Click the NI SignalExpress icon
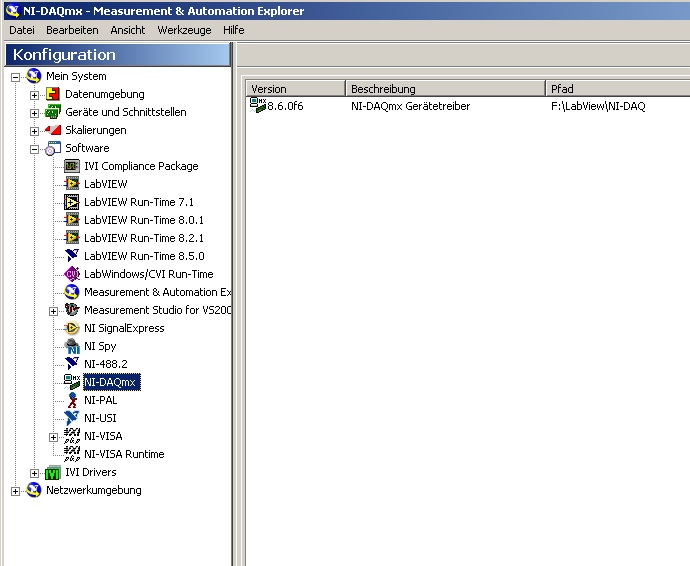690x566 pixels. 72,328
